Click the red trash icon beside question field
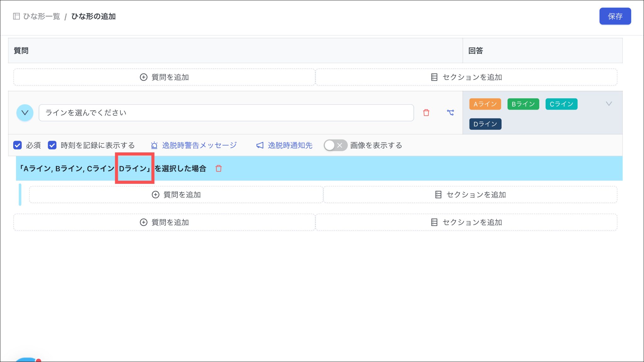The width and height of the screenshot is (644, 362). click(x=426, y=113)
